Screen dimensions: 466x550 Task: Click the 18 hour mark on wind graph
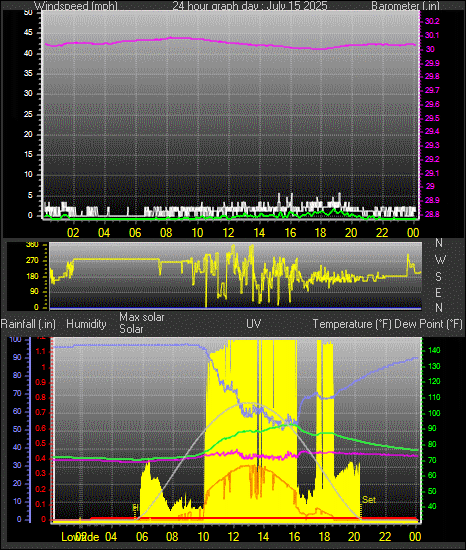pos(320,233)
